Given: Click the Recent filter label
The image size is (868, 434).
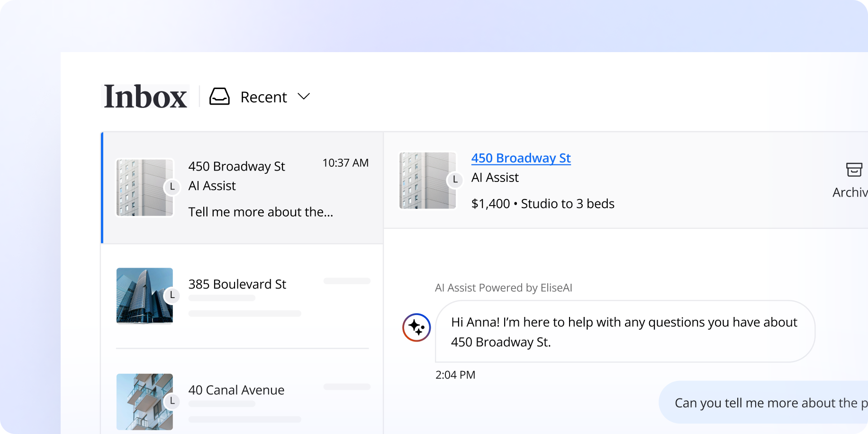Looking at the screenshot, I should point(263,97).
